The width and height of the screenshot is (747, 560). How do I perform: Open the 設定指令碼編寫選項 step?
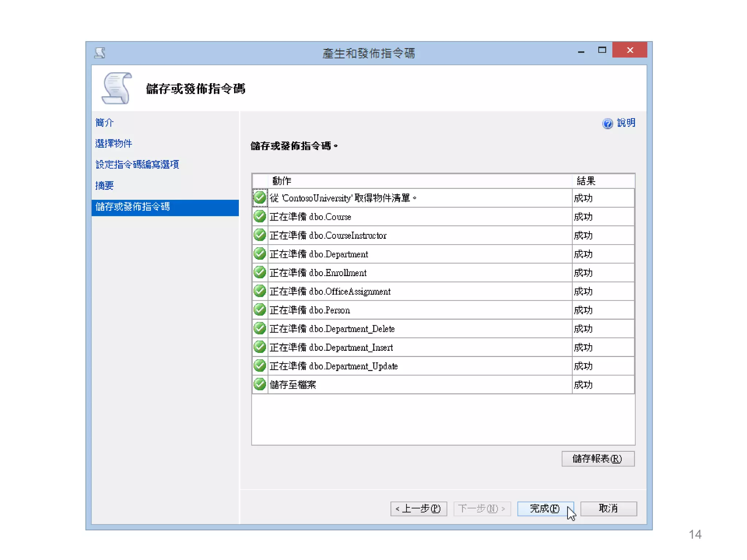click(137, 165)
